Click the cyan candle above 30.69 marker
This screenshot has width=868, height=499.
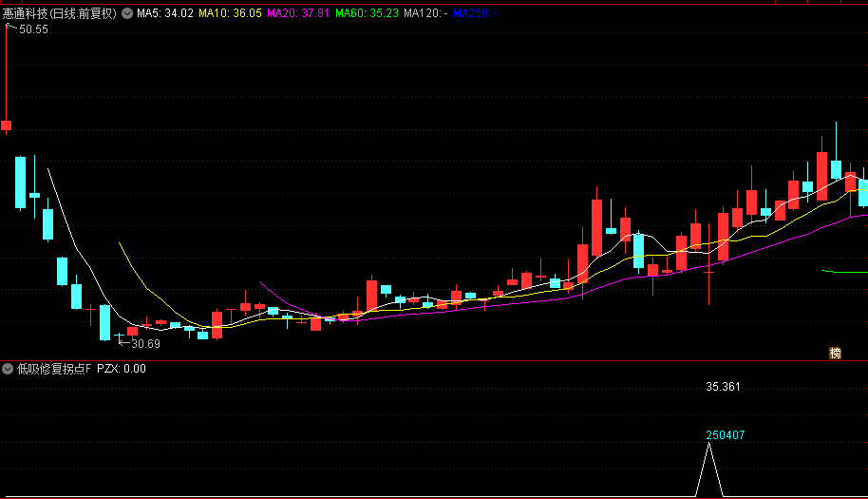119,336
